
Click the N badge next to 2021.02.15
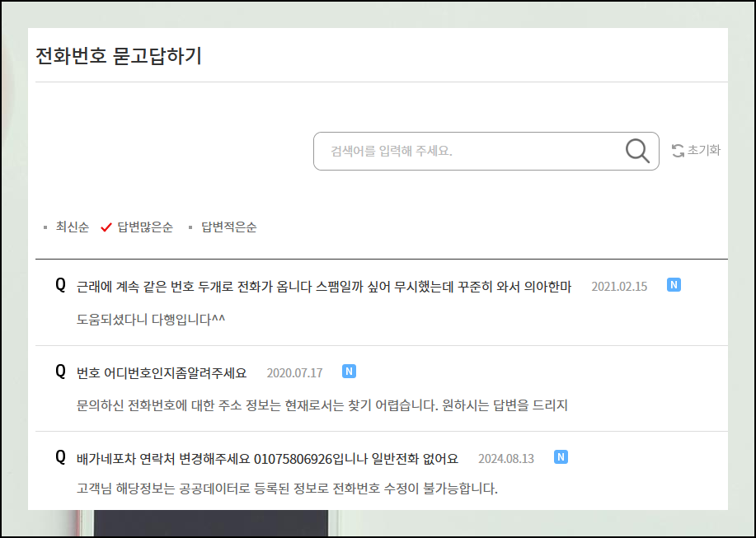[674, 284]
